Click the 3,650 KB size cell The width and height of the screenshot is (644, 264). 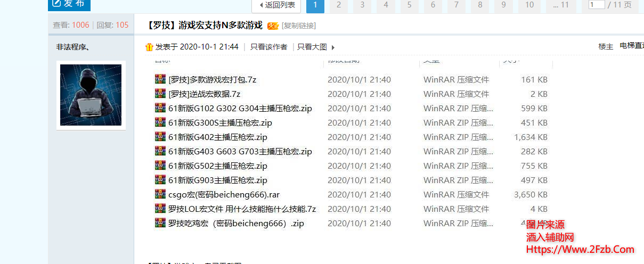(531, 194)
